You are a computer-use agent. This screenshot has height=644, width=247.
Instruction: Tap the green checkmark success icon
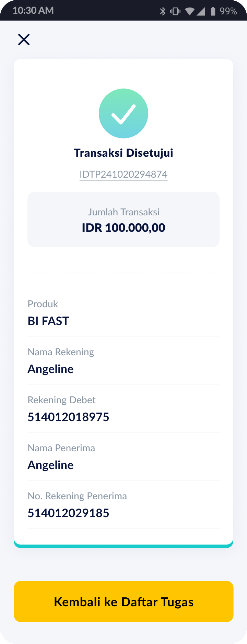123,114
